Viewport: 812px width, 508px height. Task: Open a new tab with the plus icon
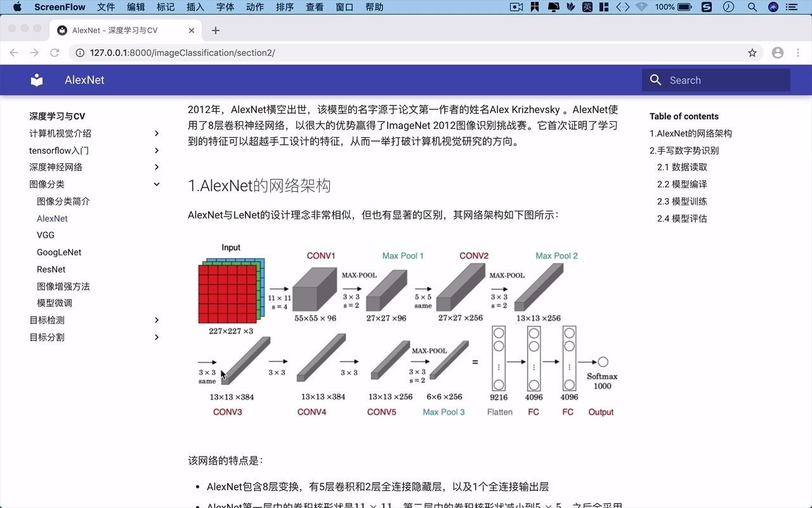pyautogui.click(x=217, y=30)
